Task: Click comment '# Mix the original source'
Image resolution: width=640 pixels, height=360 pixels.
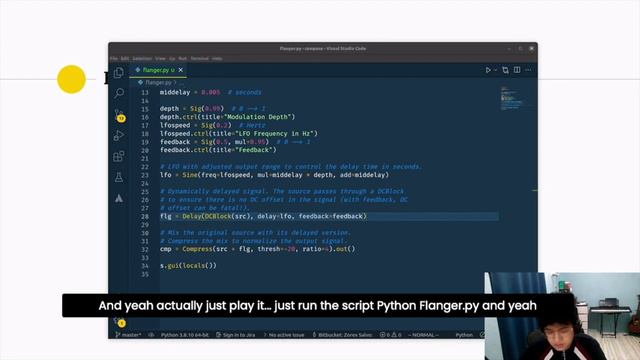Action: [x=255, y=233]
